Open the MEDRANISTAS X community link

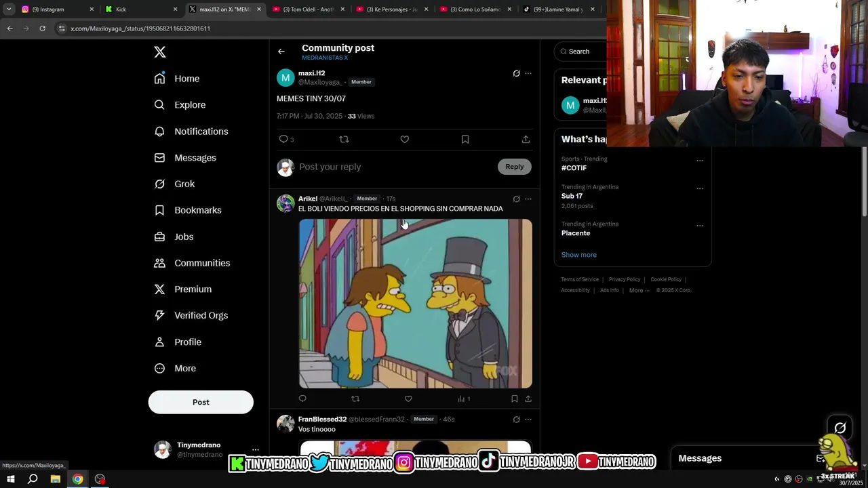coord(325,58)
